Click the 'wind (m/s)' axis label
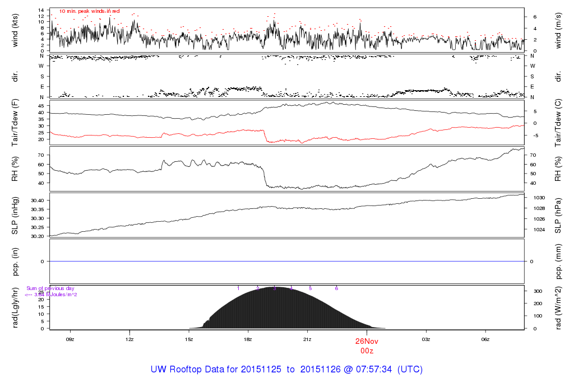 (558, 30)
